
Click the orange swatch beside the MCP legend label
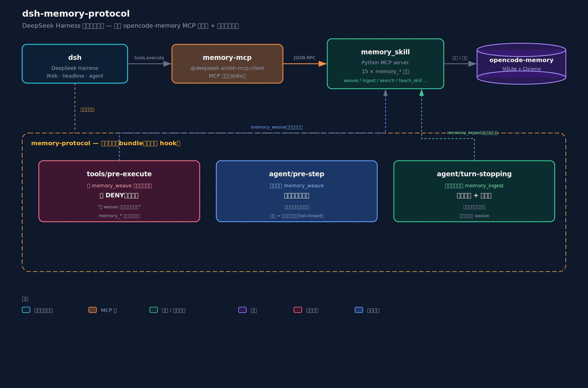(93, 310)
